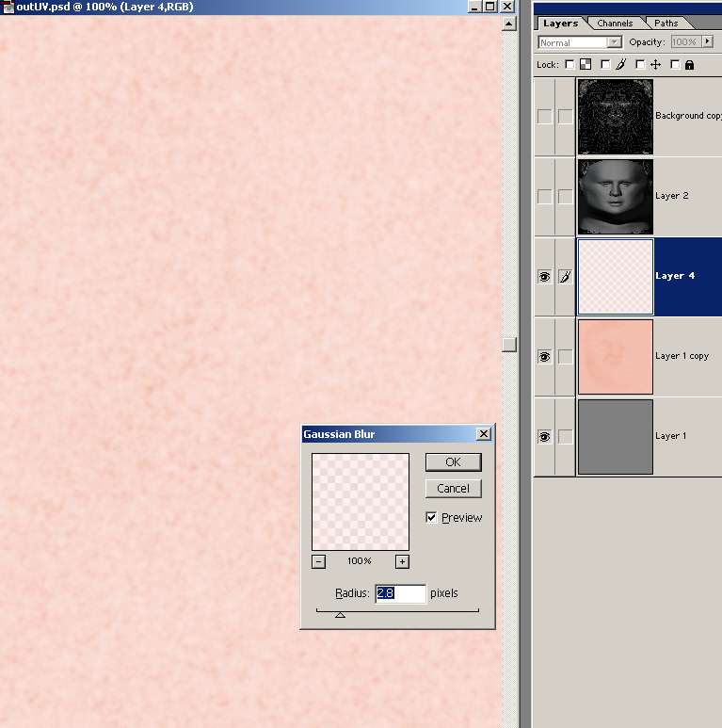The image size is (722, 728).
Task: Open the Opacity slider arrow
Action: coord(707,42)
